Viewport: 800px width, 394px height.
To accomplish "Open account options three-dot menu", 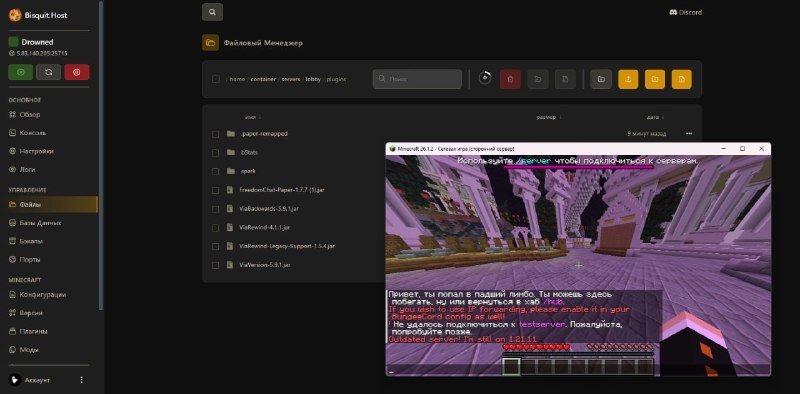I will coord(82,380).
